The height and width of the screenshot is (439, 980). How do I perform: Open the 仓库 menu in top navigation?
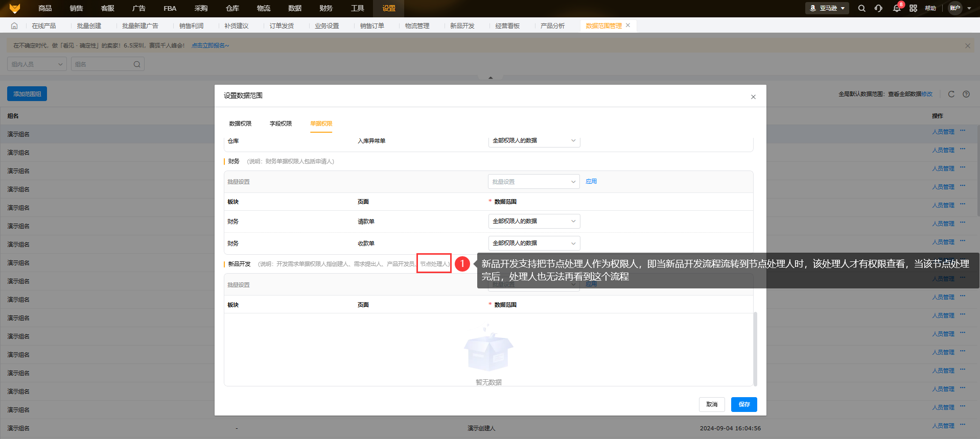click(x=232, y=8)
